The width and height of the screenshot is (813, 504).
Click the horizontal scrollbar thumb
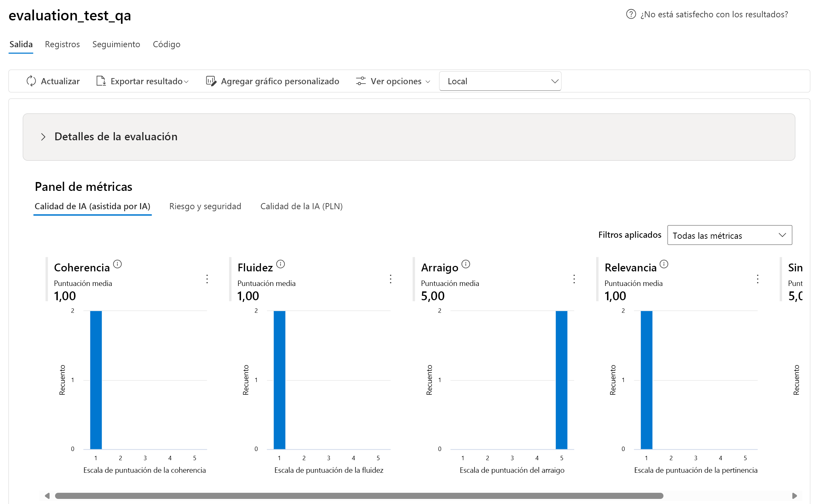[359, 496]
